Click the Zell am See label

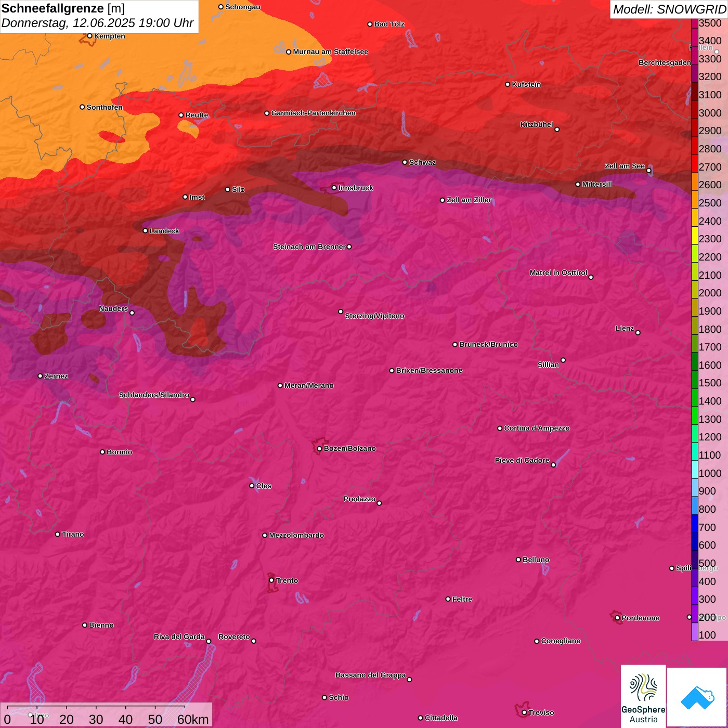(625, 166)
